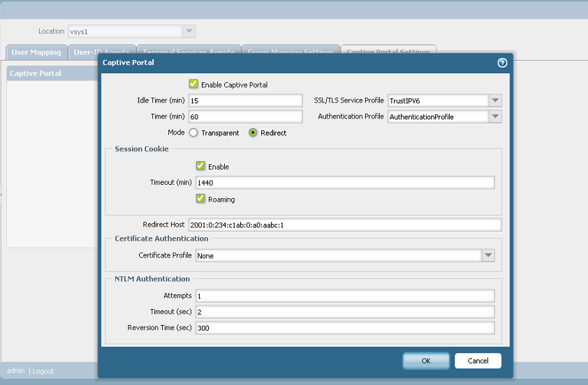Toggle the Session Cookie Enable checkbox
The width and height of the screenshot is (588, 385).
200,166
